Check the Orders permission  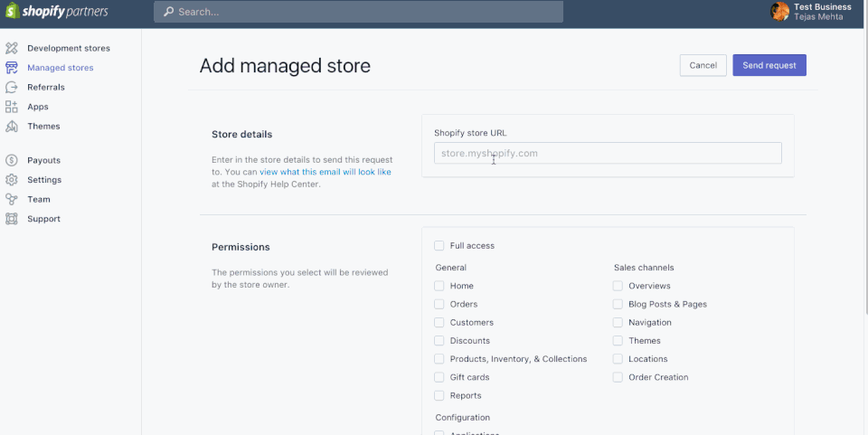click(x=439, y=305)
